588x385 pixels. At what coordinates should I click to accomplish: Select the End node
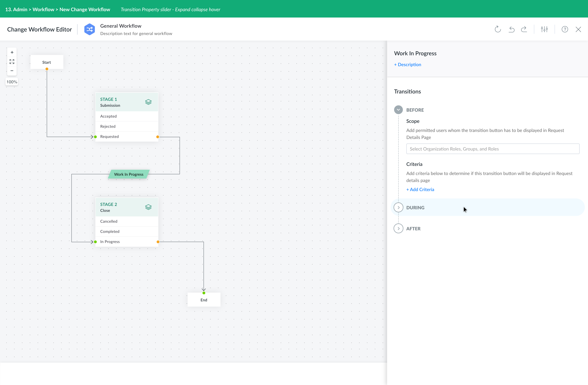point(204,300)
